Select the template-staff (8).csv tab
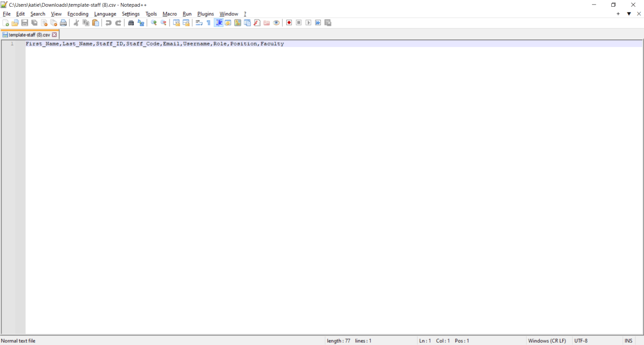This screenshot has width=644, height=345. (27, 34)
